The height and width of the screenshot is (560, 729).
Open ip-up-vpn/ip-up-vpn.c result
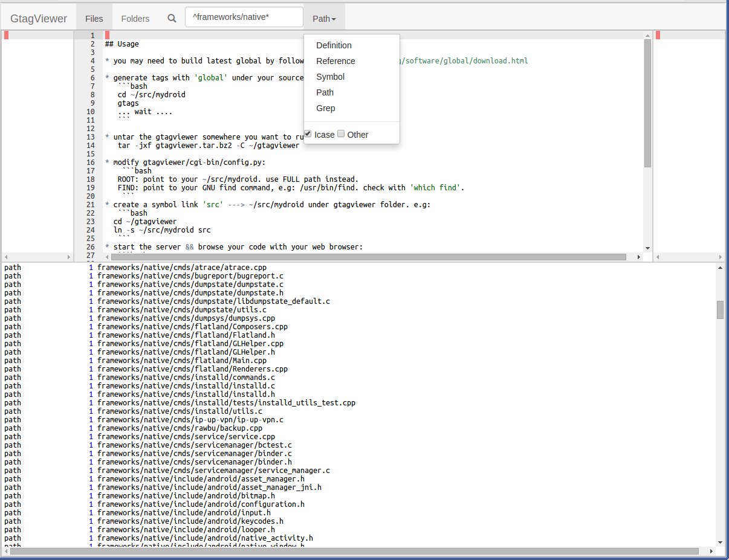click(x=190, y=419)
